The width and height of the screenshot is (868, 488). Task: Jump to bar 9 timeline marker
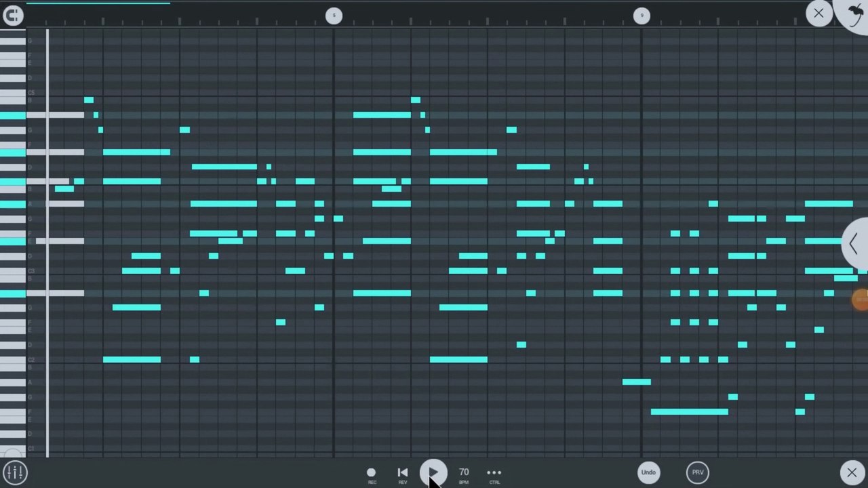tap(642, 16)
